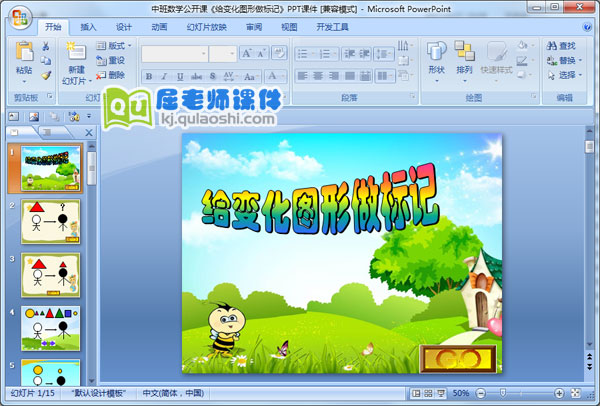
Task: Click the 选择 select button
Action: [x=564, y=75]
